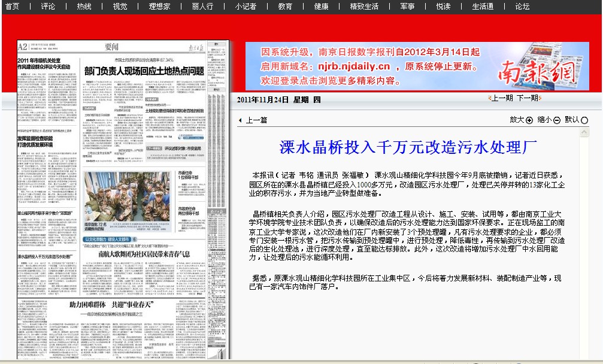Open headline 部门负责人现场回应土地热点问题 on page image
Image resolution: width=603 pixels, height=364 pixels.
point(144,71)
